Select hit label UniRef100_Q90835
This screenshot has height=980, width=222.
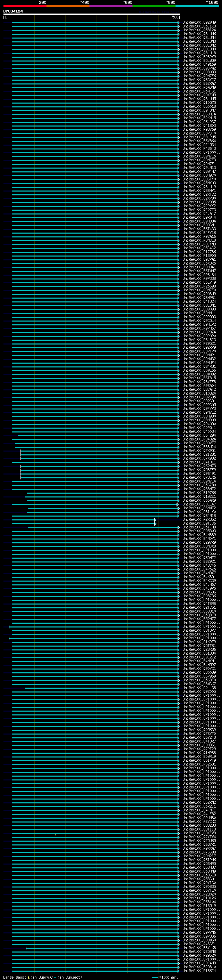tap(199, 887)
